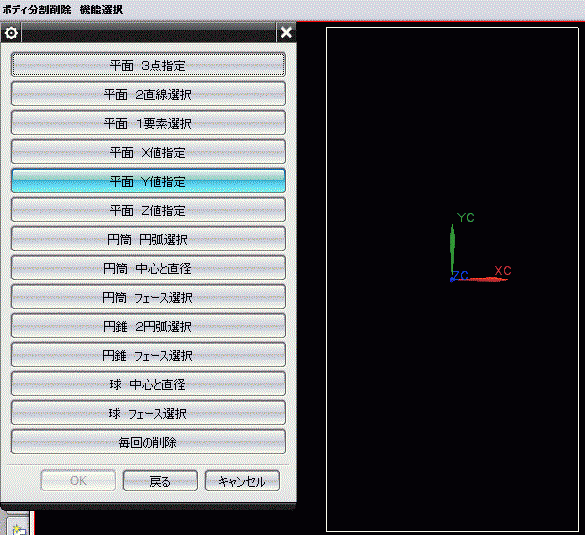The width and height of the screenshot is (585, 535).
Task: Pick 円筒 フェース選択 option
Action: coord(148,297)
